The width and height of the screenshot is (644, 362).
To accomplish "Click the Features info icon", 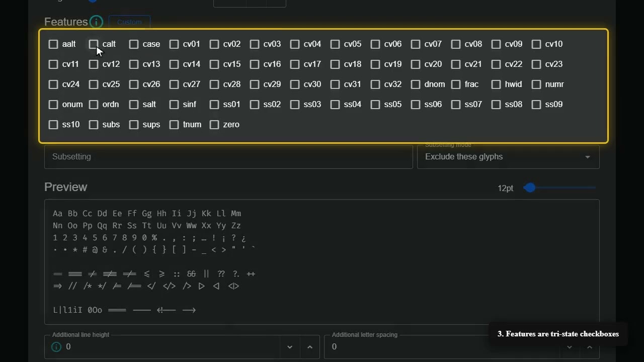I will (96, 22).
